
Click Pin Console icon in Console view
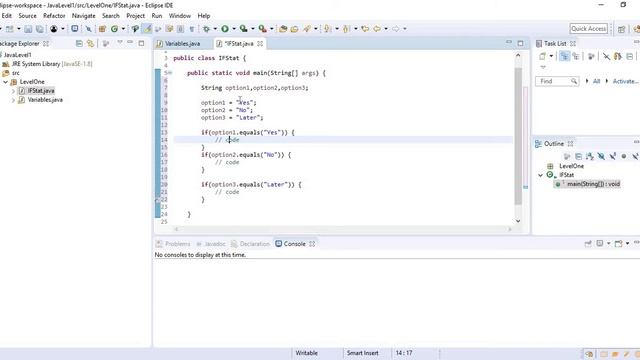pyautogui.click(x=588, y=244)
